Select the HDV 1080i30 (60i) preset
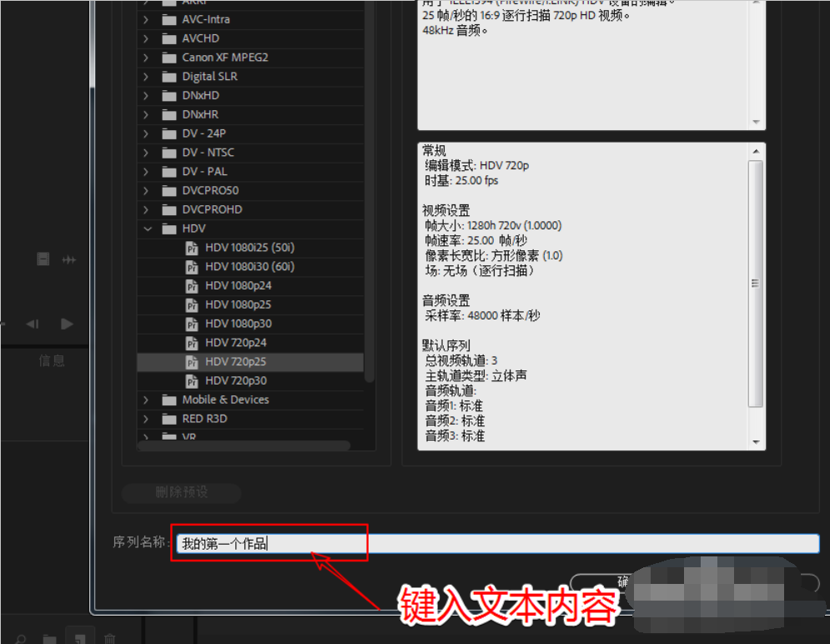This screenshot has height=644, width=830. pos(250,267)
